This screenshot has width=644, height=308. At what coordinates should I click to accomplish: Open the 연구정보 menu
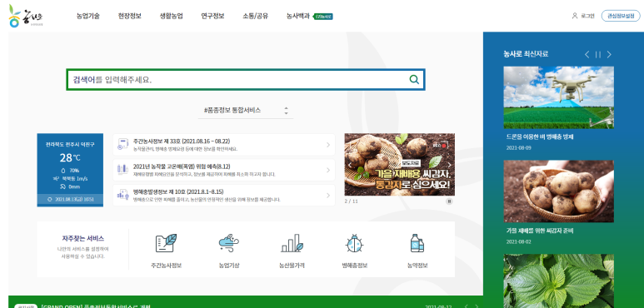tap(212, 17)
